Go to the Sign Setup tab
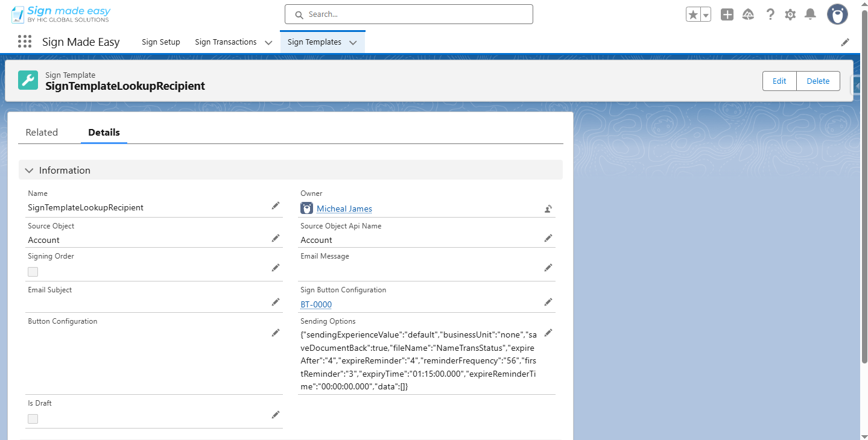The image size is (868, 440). (x=161, y=42)
